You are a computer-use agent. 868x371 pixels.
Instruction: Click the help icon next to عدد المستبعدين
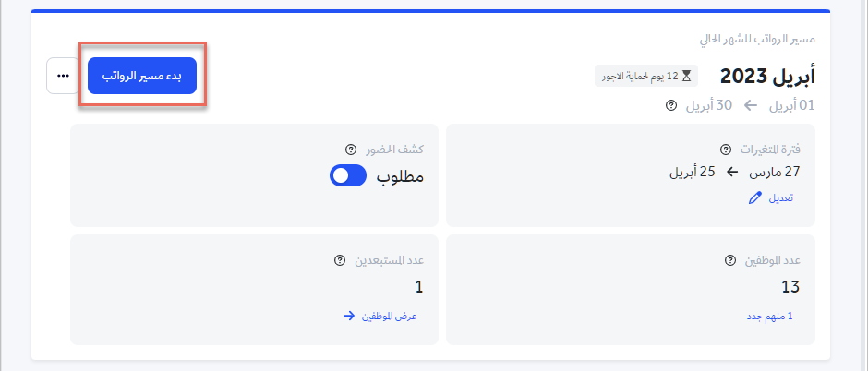[340, 260]
